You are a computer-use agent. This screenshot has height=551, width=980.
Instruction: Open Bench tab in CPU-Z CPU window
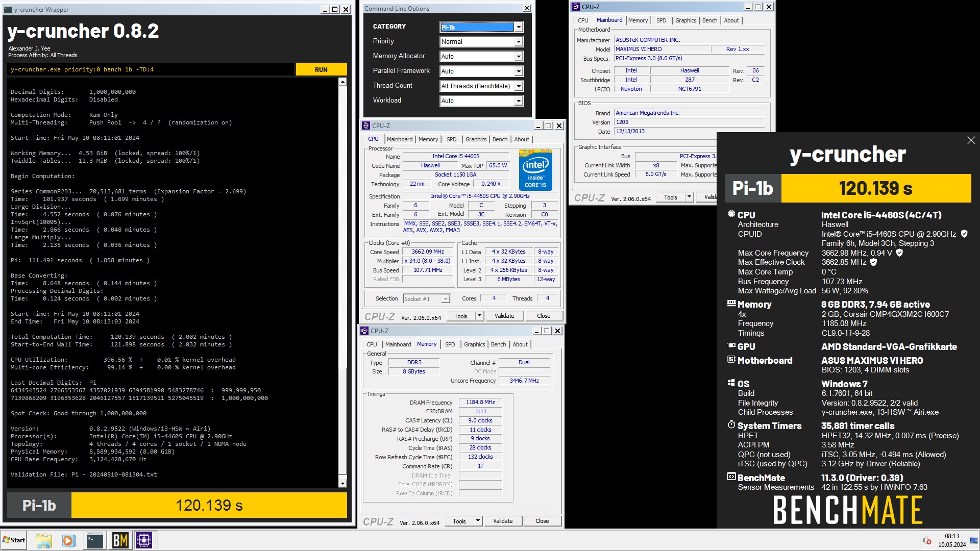(500, 139)
